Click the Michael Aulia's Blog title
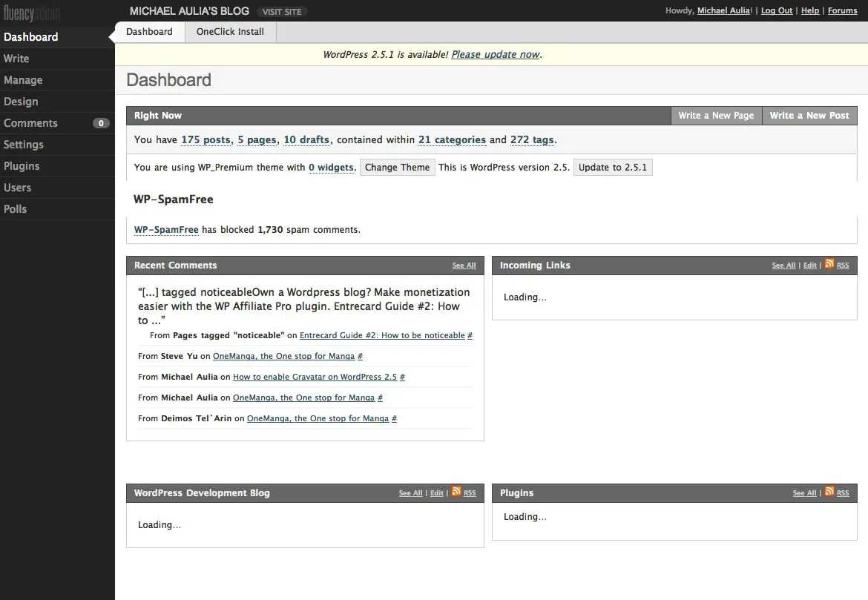This screenshot has height=600, width=868. click(189, 11)
